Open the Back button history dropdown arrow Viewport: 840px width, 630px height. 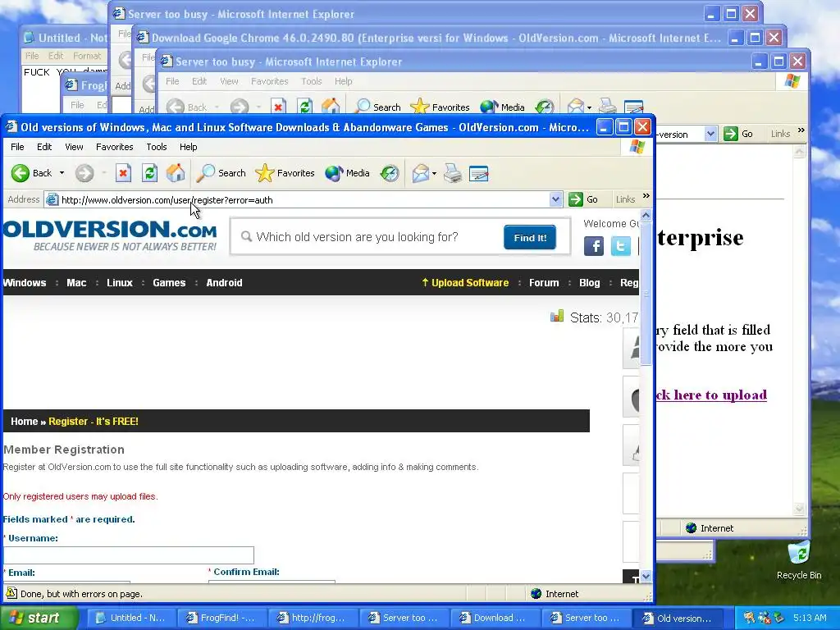click(x=62, y=173)
